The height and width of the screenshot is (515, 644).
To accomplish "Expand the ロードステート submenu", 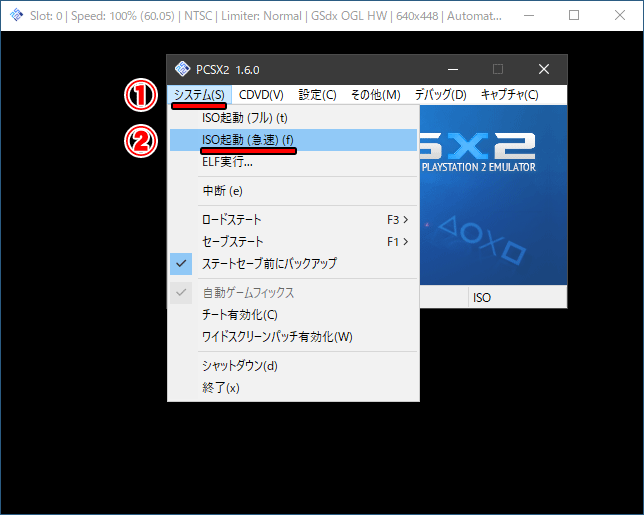I will point(293,220).
